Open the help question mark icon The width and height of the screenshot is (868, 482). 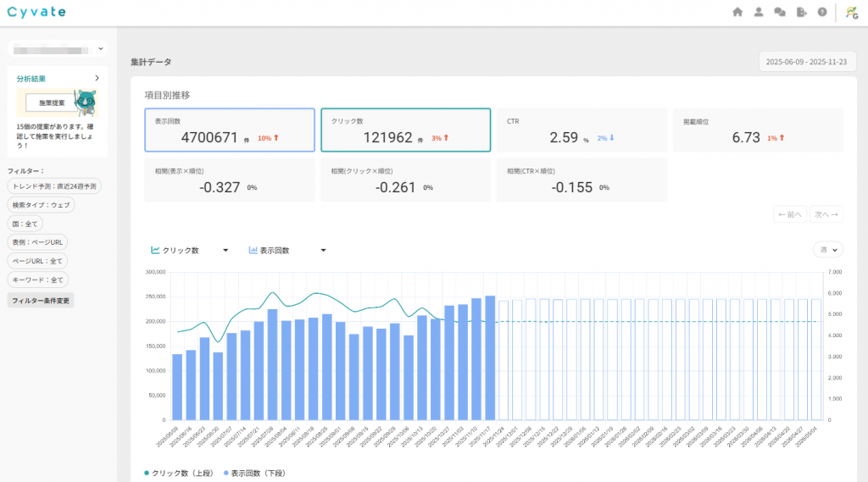click(x=821, y=12)
